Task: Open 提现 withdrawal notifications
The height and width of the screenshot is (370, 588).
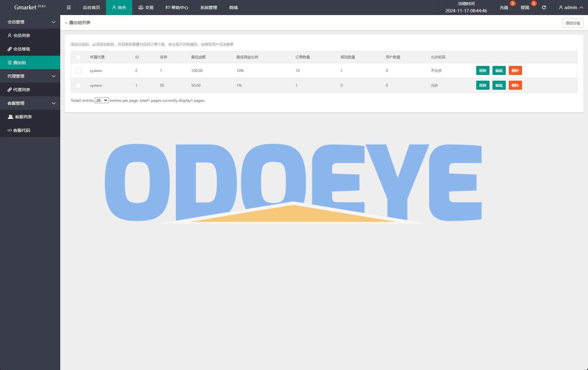Action: pyautogui.click(x=525, y=8)
